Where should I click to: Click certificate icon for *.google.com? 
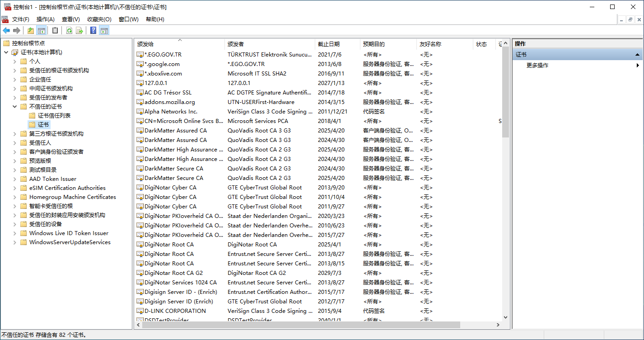[x=140, y=64]
